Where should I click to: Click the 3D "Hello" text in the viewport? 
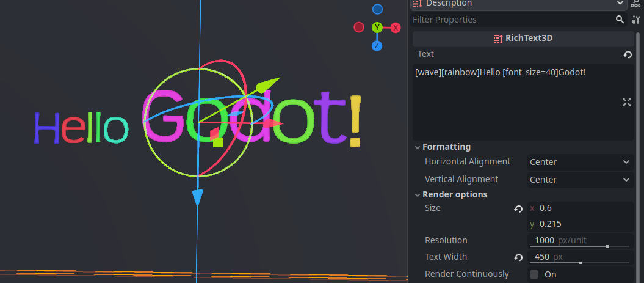[x=81, y=128]
